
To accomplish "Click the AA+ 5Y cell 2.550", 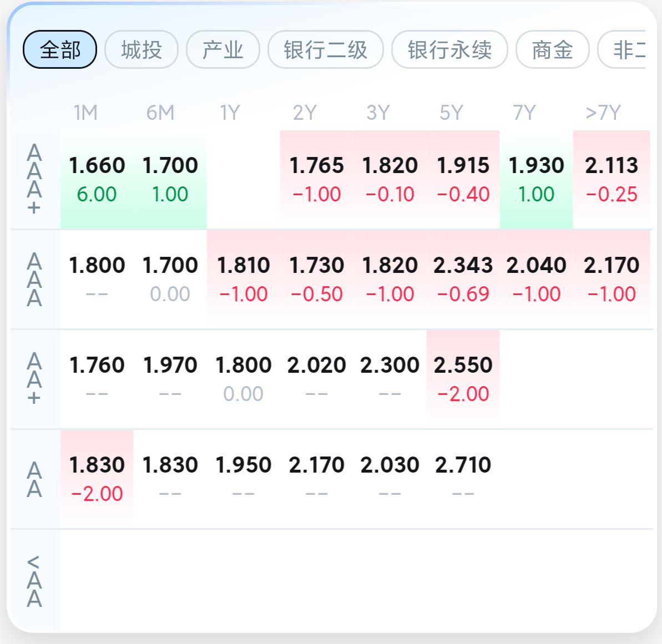I will 463,379.
